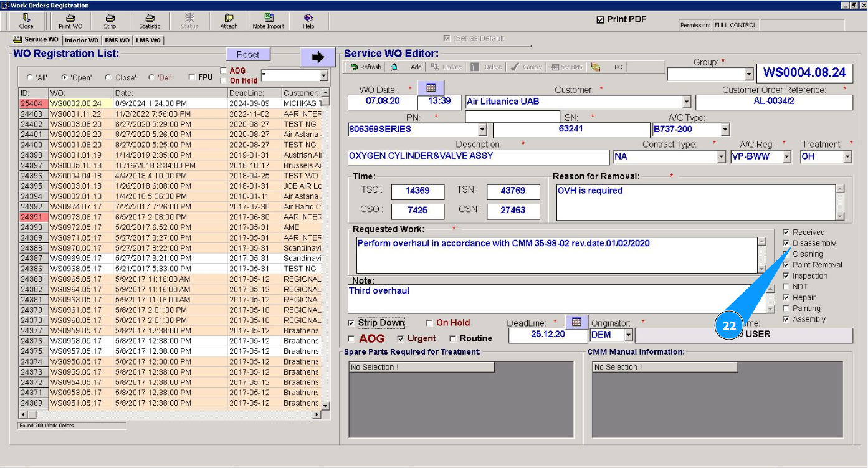
Task: Switch to the Interior WO tab
Action: pyautogui.click(x=82, y=41)
